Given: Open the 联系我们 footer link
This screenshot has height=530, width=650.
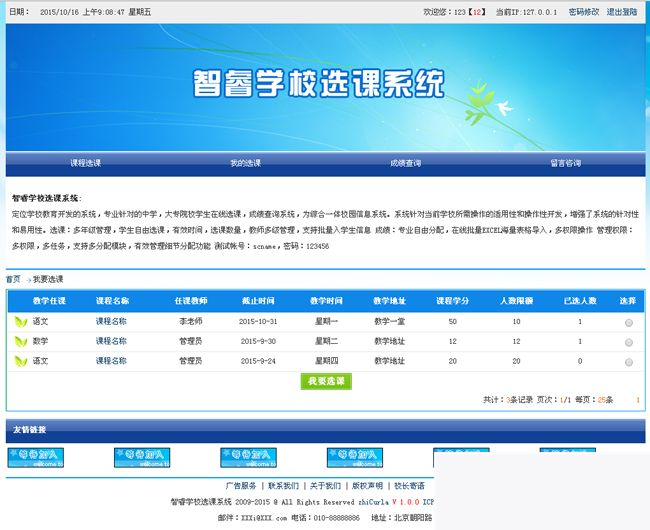Looking at the screenshot, I should (x=283, y=485).
